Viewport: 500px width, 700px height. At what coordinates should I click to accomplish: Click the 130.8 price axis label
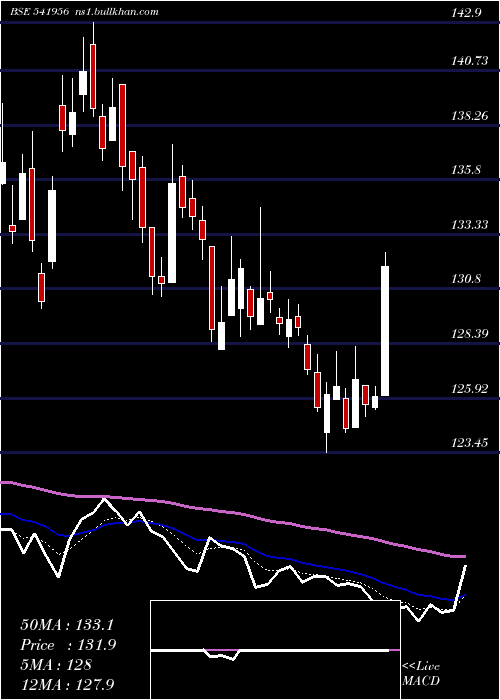[466, 279]
